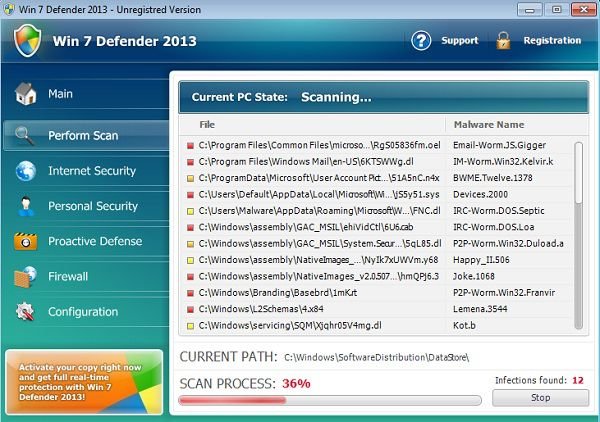Click red threat marker beside 6U6.cab
The width and height of the screenshot is (600, 422).
(x=190, y=228)
